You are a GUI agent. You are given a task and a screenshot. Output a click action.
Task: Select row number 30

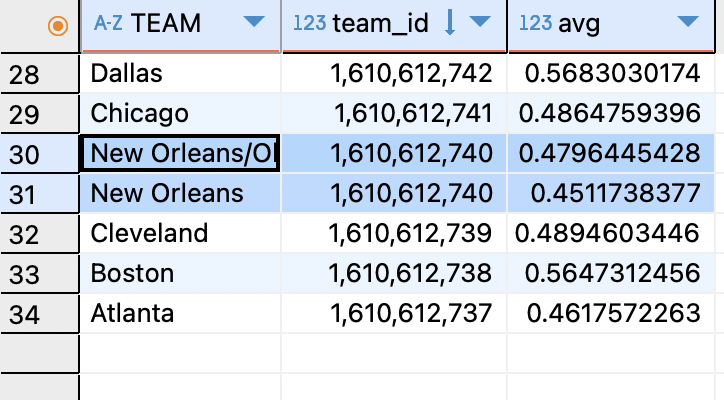[40, 154]
